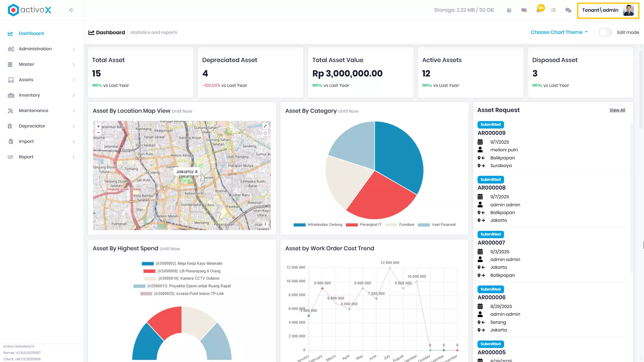
Task: Expand the map to fullscreen
Action: click(x=265, y=126)
